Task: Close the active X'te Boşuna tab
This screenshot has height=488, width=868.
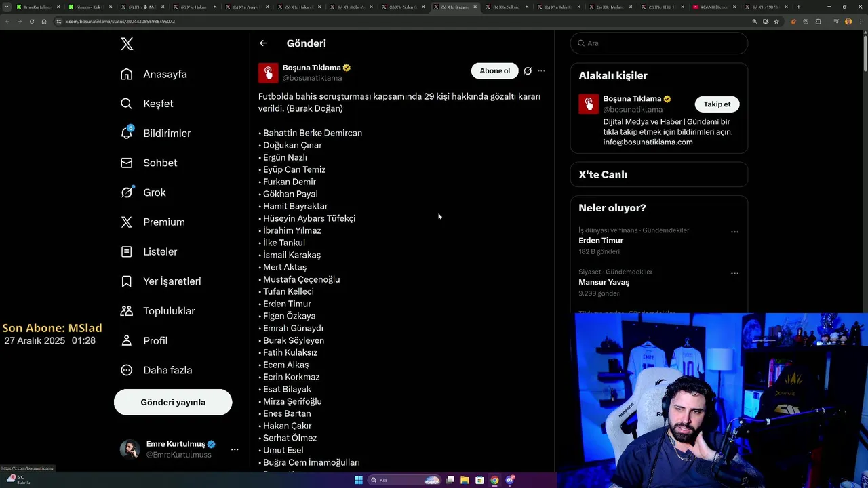Action: point(475,7)
